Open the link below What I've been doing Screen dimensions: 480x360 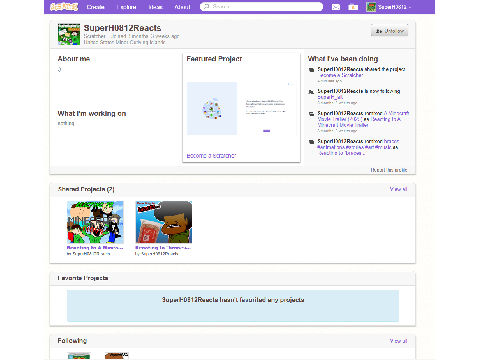click(389, 170)
